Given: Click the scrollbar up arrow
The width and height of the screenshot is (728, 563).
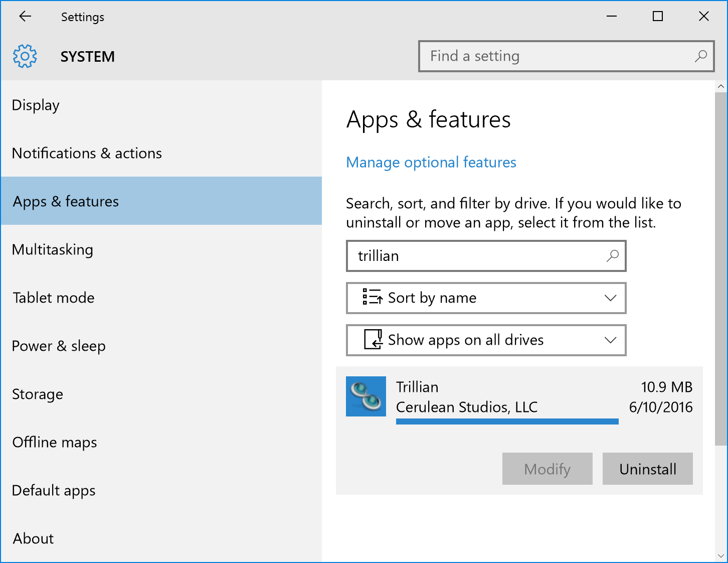Looking at the screenshot, I should [x=721, y=86].
